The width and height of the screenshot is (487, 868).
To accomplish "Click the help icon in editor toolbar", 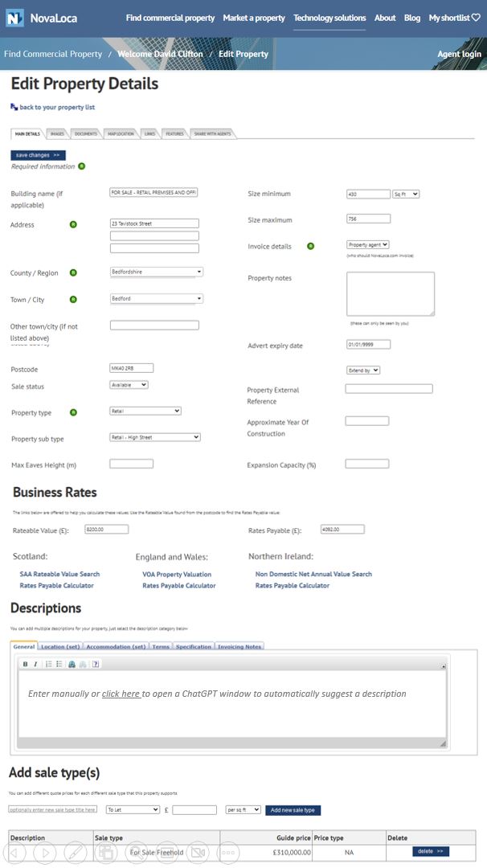I will (x=96, y=664).
